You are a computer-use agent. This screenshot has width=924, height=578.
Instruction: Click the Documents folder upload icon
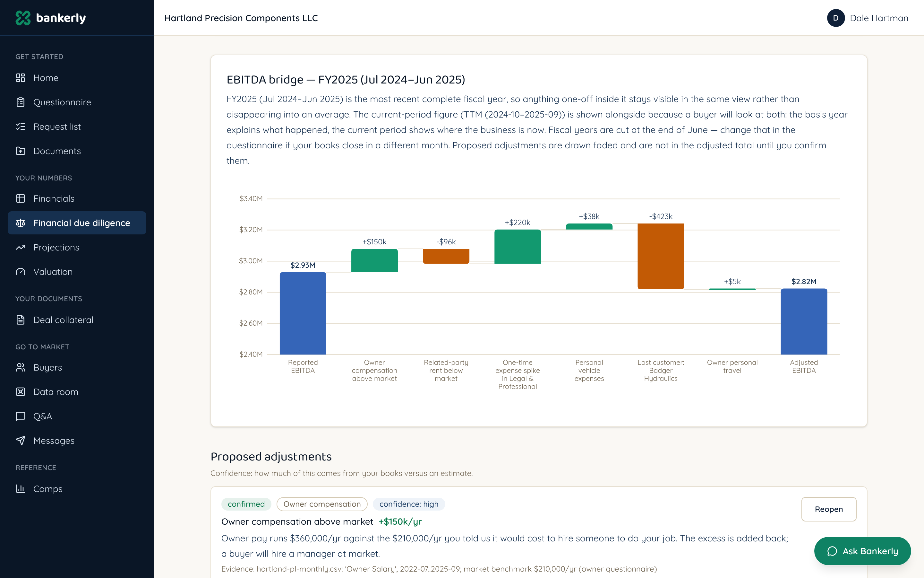point(21,151)
